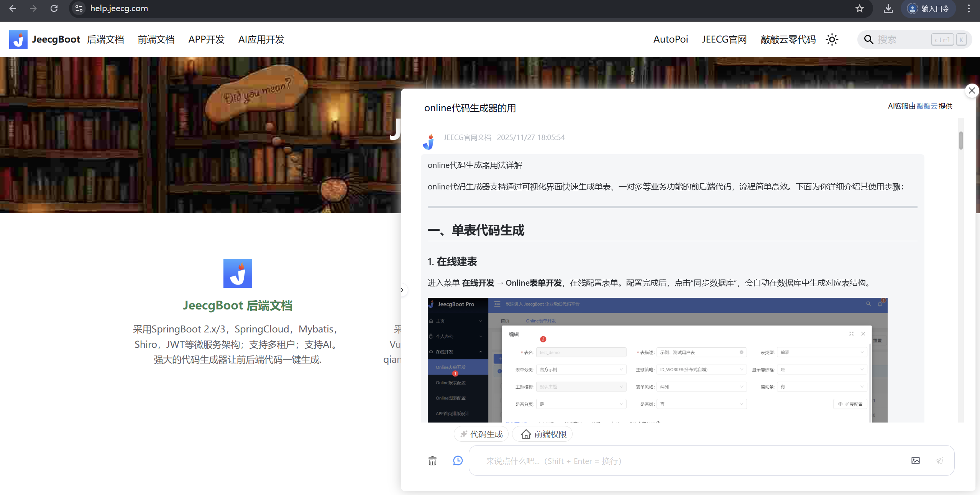Open 前端文档 navigation item
980x495 pixels.
coord(156,39)
